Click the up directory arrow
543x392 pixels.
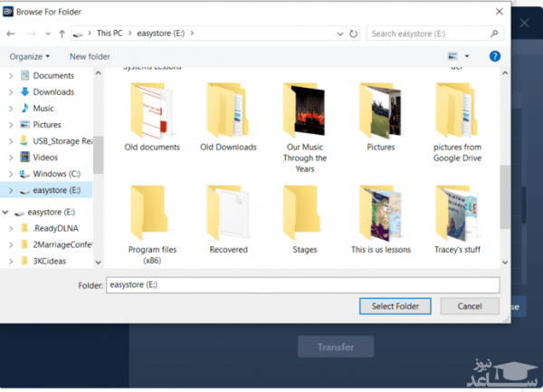pyautogui.click(x=62, y=33)
